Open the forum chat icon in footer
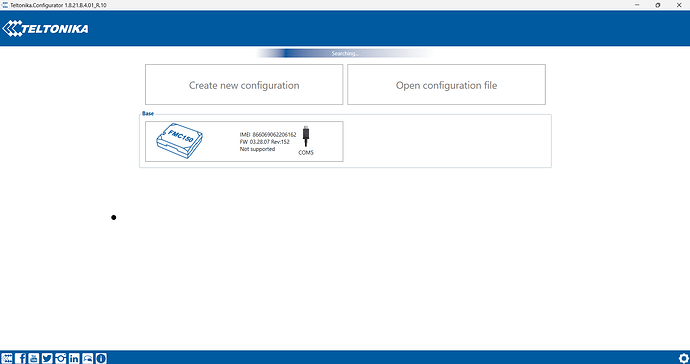 click(x=88, y=358)
